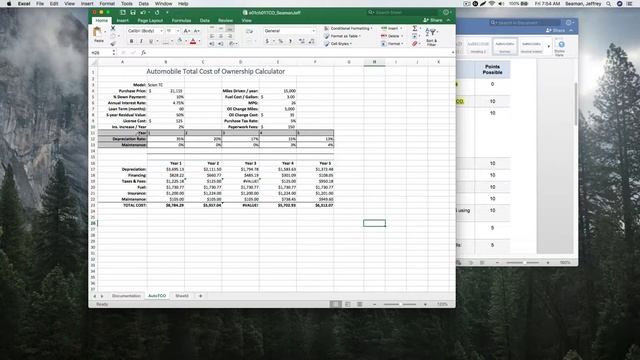This screenshot has height=360, width=640.
Task: Switch to the Documentation sheet tab
Action: coord(126,296)
